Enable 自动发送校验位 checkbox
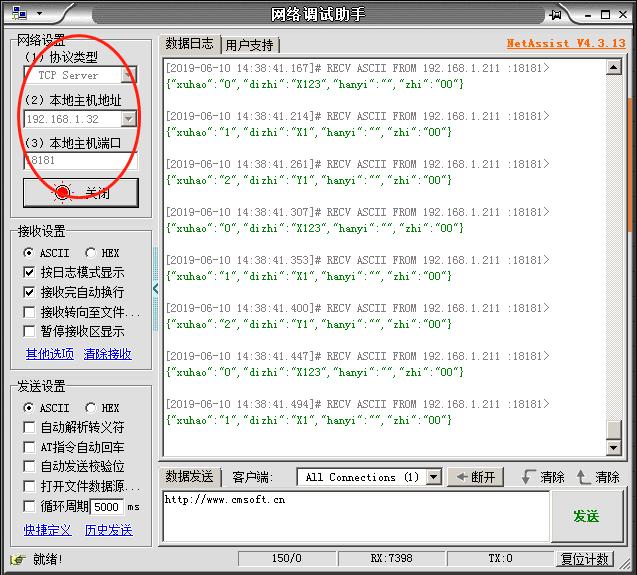The width and height of the screenshot is (637, 575). [29, 466]
